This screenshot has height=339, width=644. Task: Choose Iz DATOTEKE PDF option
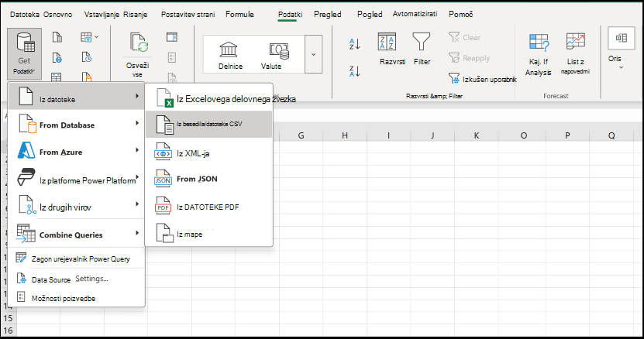point(209,207)
